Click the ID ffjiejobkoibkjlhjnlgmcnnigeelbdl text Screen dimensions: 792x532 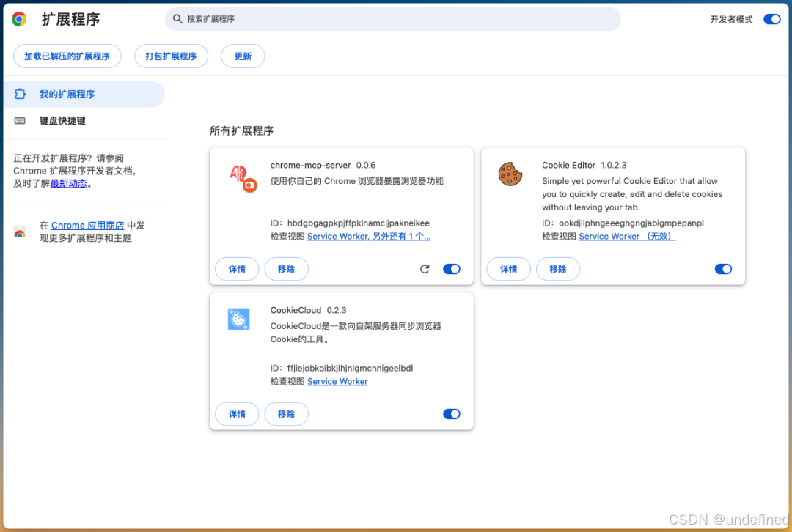[342, 368]
